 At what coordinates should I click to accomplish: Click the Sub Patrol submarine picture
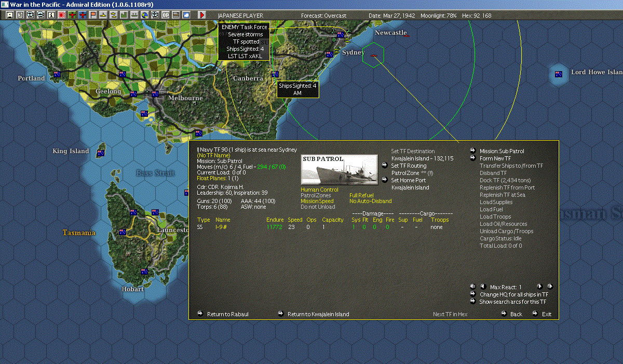[340, 170]
